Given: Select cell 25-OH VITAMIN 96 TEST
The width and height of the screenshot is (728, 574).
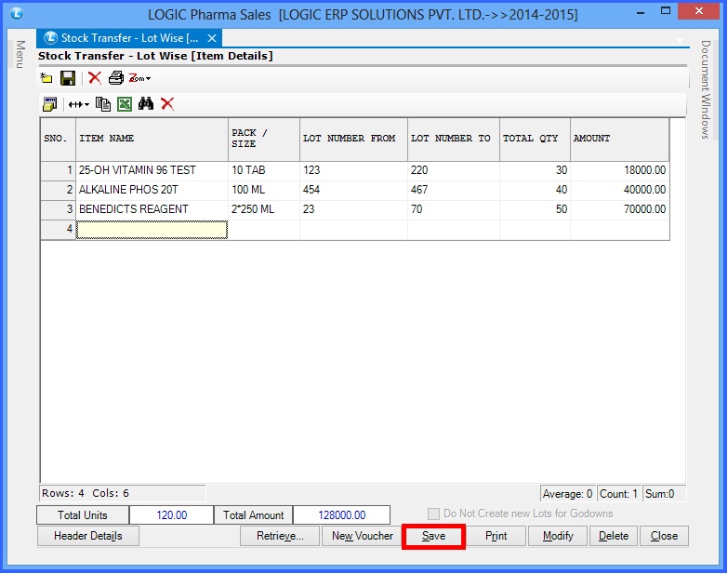Looking at the screenshot, I should (152, 170).
